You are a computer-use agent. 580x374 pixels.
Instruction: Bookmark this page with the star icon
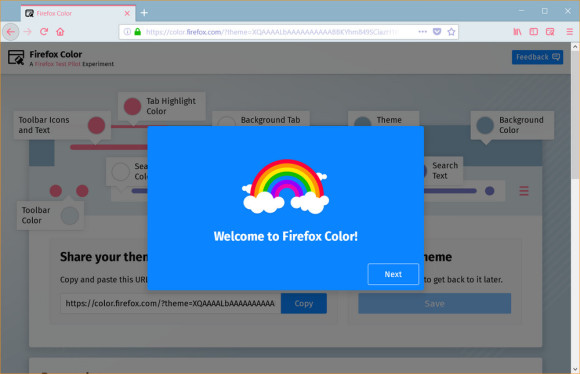(451, 32)
